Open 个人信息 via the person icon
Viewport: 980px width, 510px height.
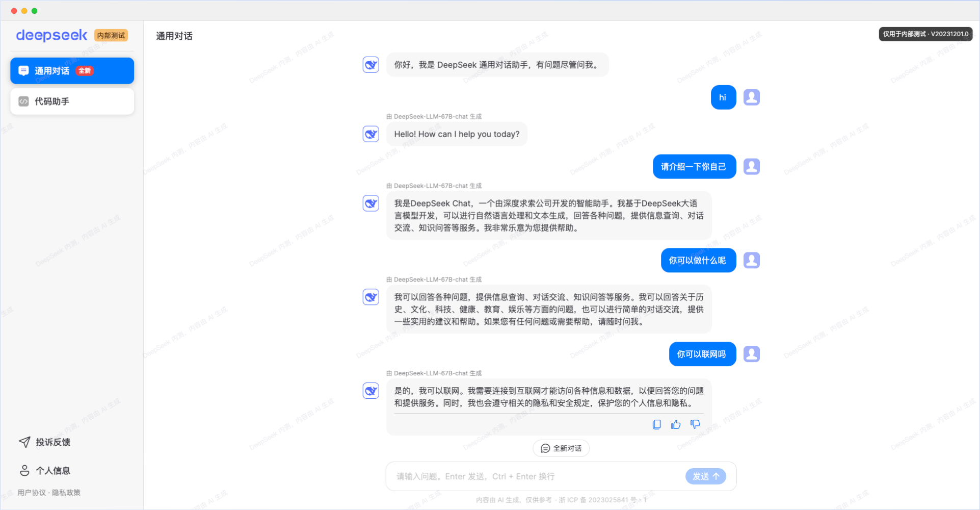(x=24, y=470)
